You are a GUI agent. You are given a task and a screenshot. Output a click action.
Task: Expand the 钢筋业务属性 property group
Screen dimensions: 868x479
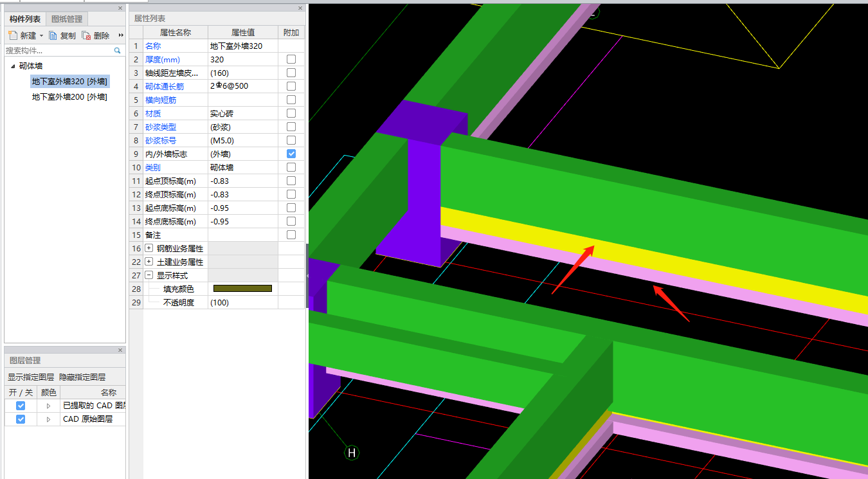pos(149,248)
